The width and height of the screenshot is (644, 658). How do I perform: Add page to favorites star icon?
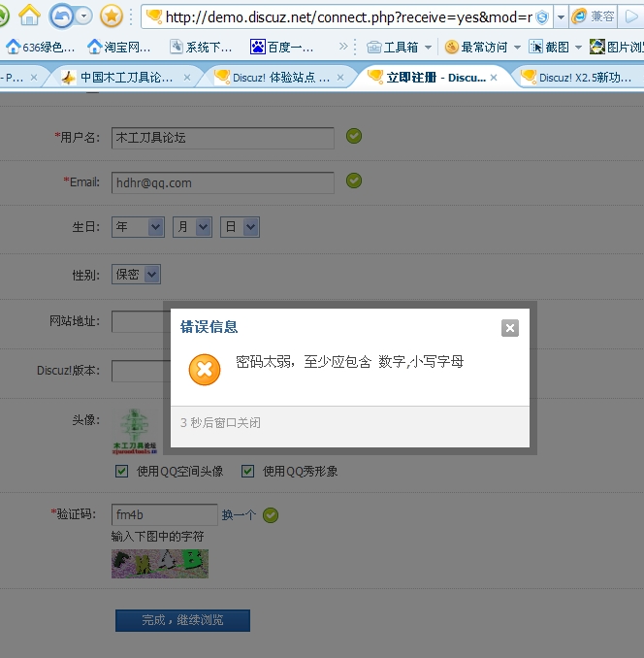(x=112, y=16)
